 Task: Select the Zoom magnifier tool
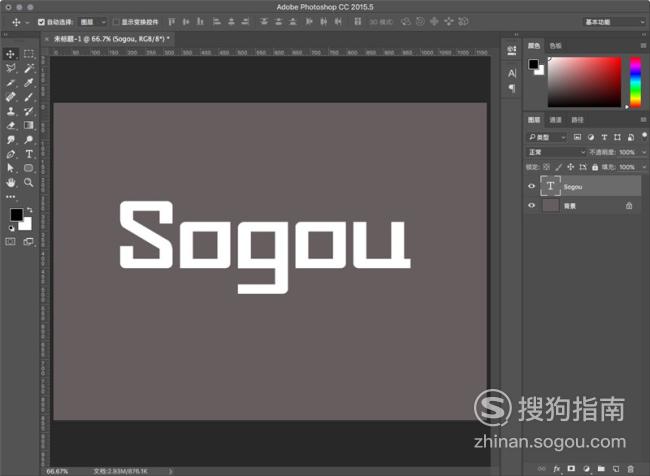pyautogui.click(x=29, y=182)
